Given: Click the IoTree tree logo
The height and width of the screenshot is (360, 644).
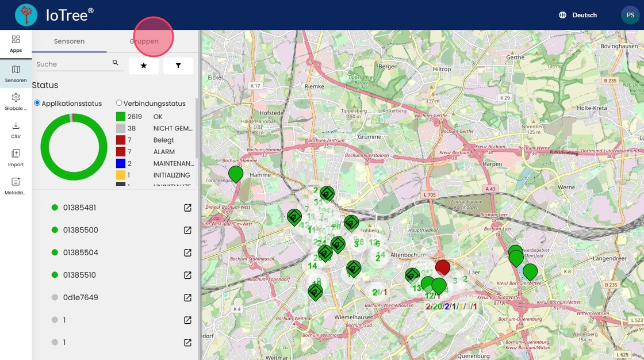Looking at the screenshot, I should pyautogui.click(x=26, y=15).
